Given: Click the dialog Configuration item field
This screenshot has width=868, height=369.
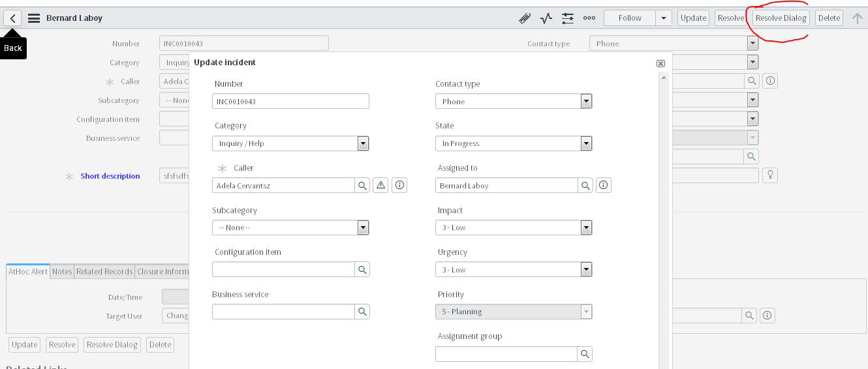Looking at the screenshot, I should pyautogui.click(x=283, y=269).
